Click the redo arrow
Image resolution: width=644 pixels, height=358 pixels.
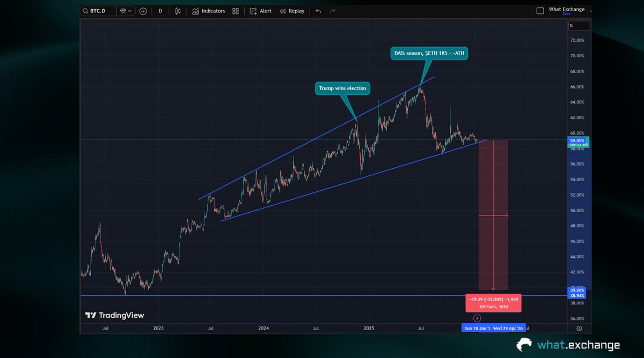tap(333, 11)
